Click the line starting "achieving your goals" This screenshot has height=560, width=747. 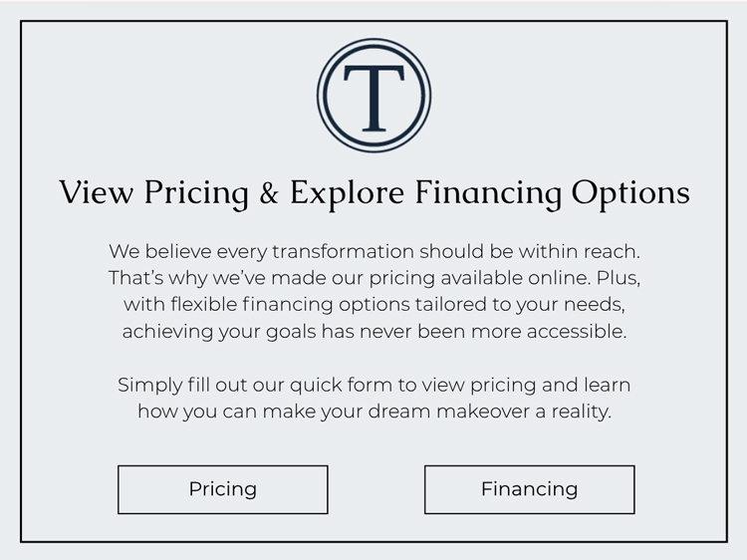pyautogui.click(x=373, y=331)
